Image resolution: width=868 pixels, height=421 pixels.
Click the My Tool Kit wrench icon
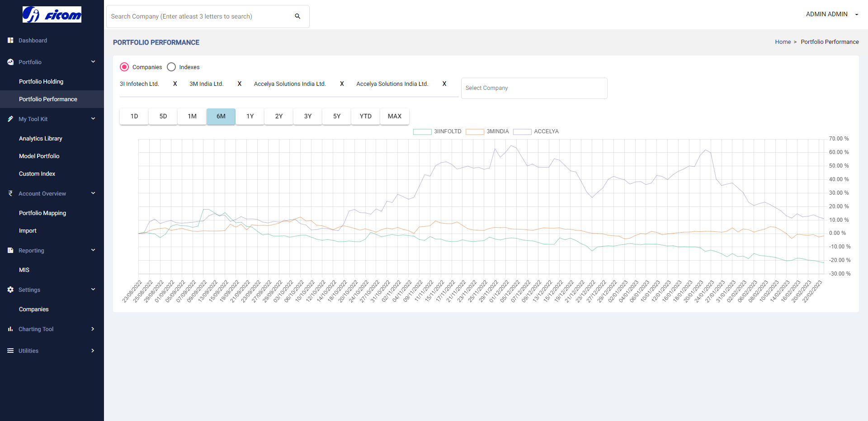point(10,119)
